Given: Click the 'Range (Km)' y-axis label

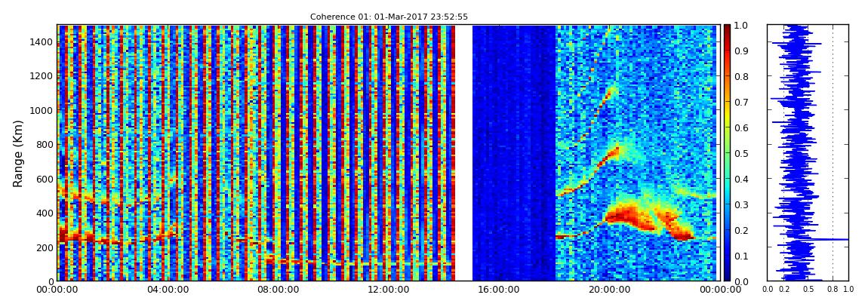Looking at the screenshot, I should 18,153.
